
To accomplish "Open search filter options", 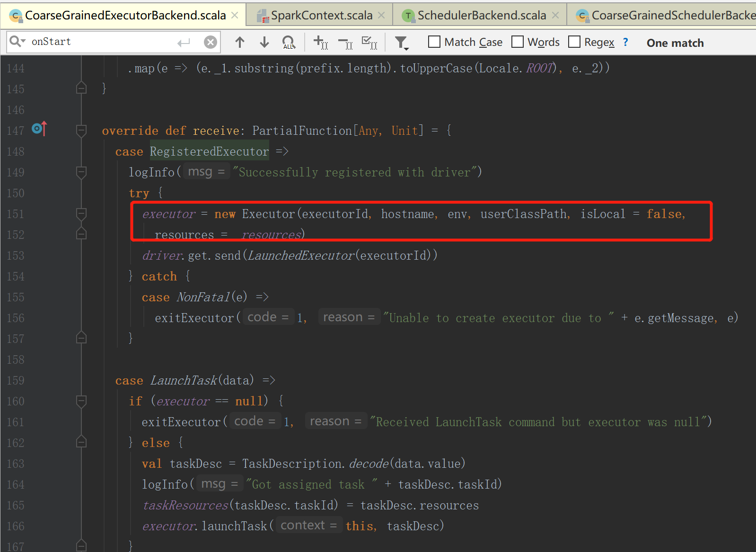I will (x=402, y=43).
